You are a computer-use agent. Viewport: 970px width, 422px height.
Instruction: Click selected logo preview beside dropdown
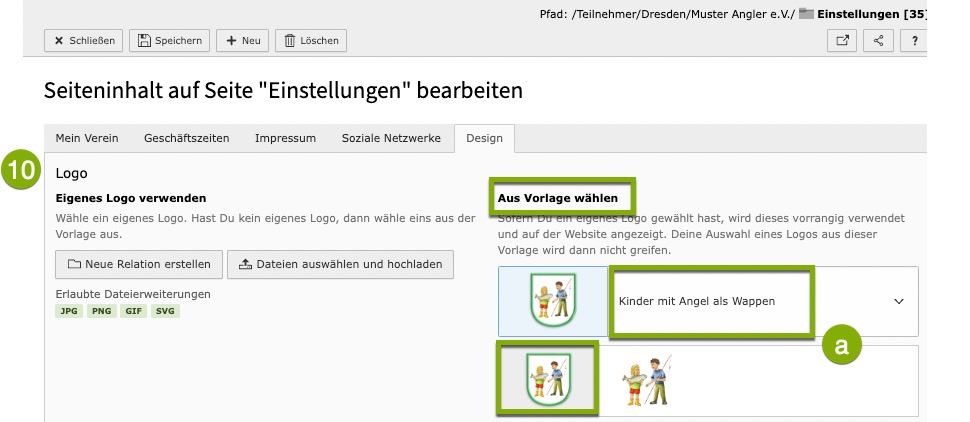click(x=554, y=301)
